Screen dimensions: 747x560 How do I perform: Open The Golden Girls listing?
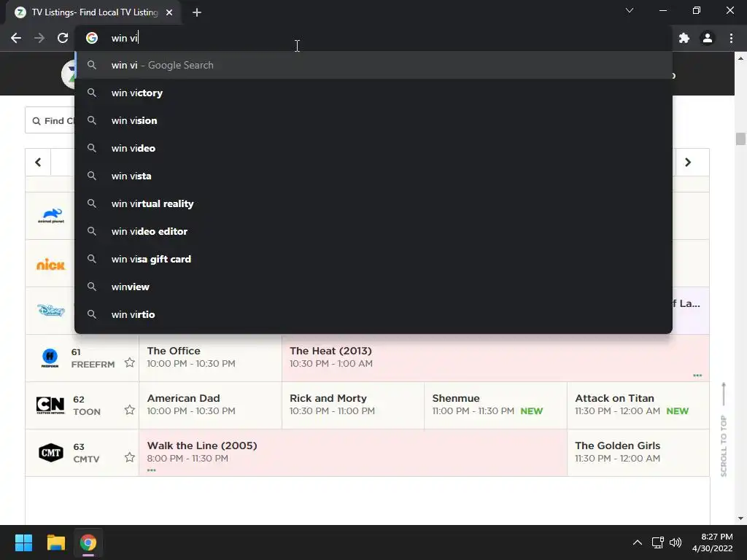point(638,452)
